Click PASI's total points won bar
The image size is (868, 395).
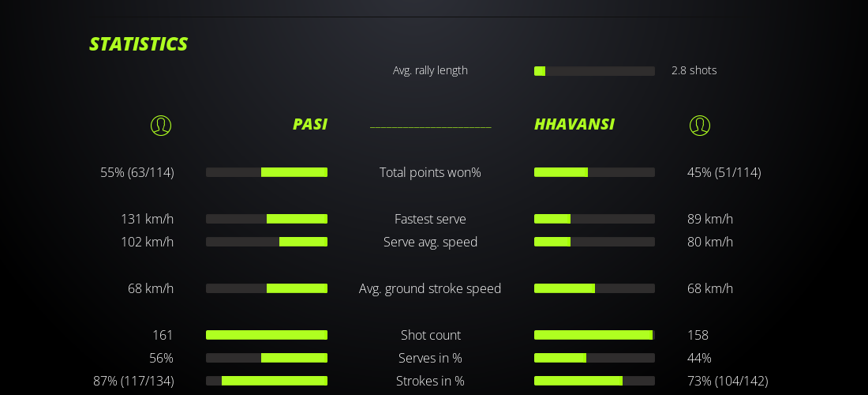[267, 172]
